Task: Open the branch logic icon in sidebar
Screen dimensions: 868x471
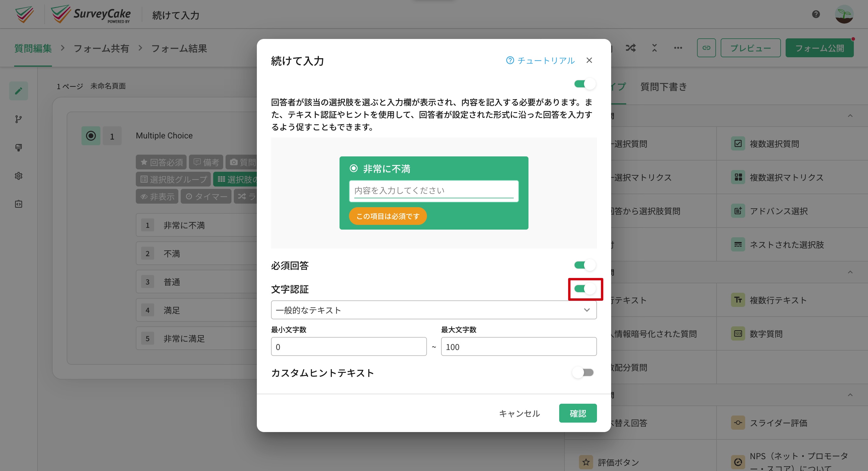Action: click(19, 119)
